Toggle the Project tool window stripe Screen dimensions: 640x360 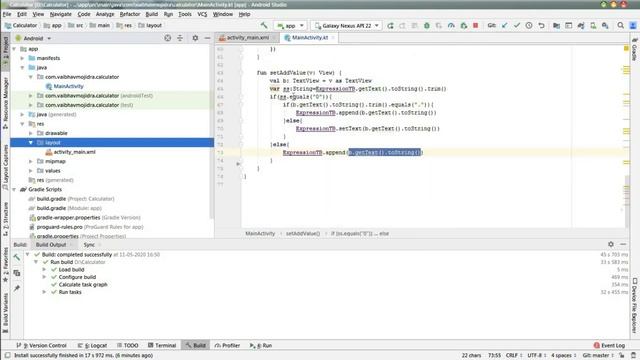click(x=5, y=51)
